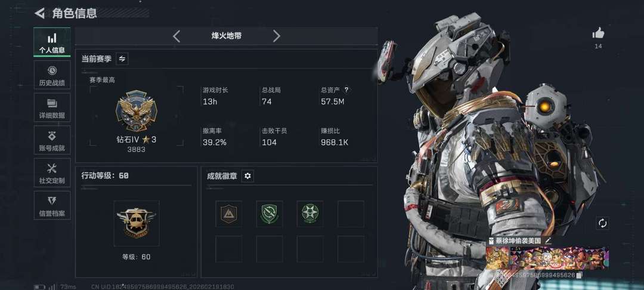Edit player name 蔡徐坤偷袭美国 with pencil icon
The width and height of the screenshot is (644, 290).
(x=548, y=240)
